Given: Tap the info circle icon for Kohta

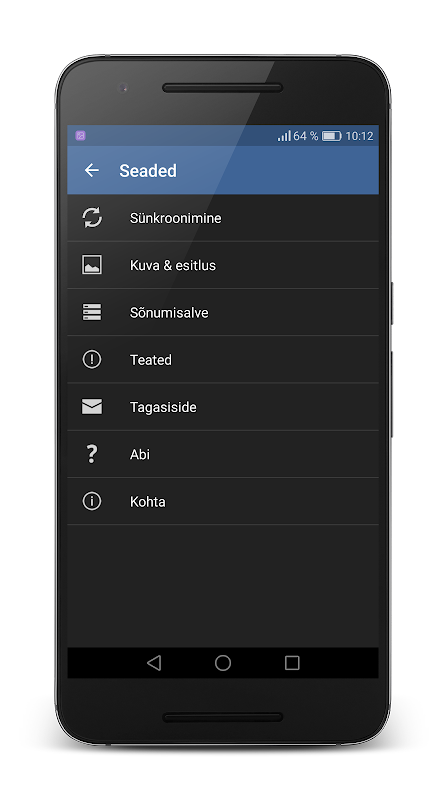Looking at the screenshot, I should click(x=92, y=501).
